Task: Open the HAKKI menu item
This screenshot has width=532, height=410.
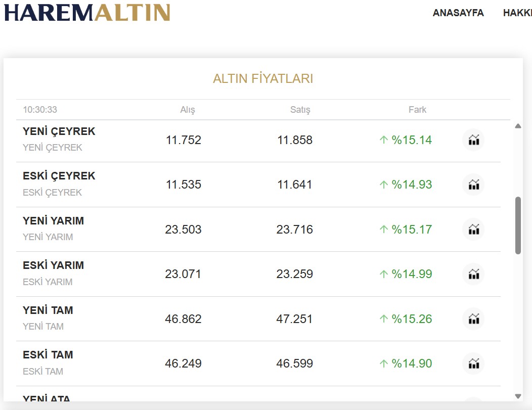Action: [517, 13]
